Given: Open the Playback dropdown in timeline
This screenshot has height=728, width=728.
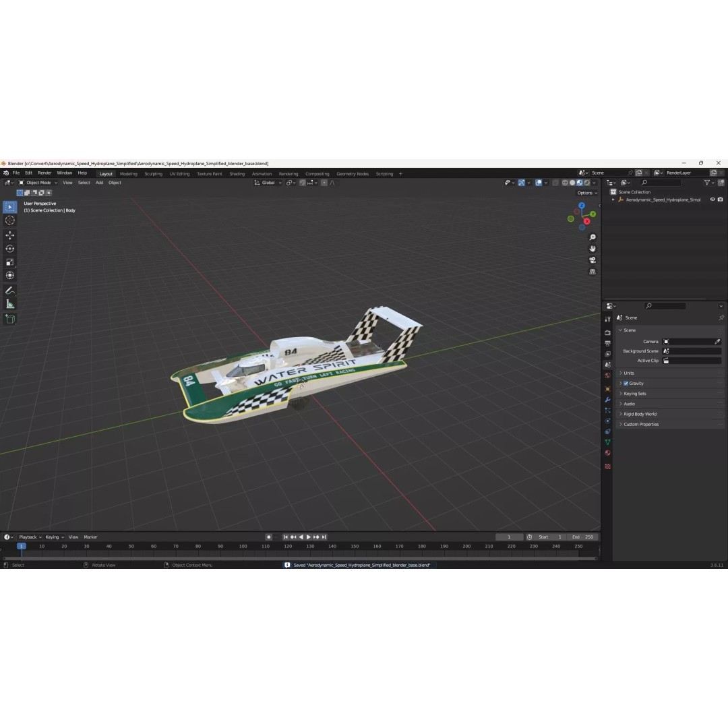Looking at the screenshot, I should click(30, 537).
